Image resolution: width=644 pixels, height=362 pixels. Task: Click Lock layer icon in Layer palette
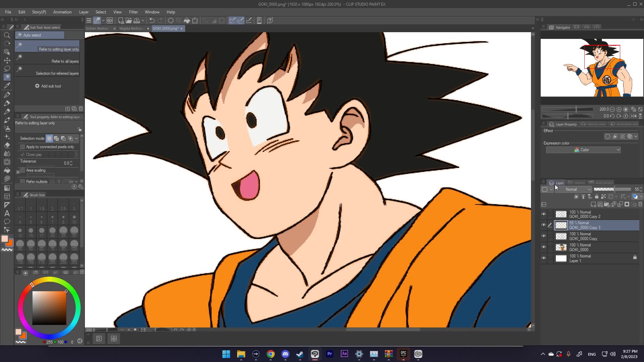pyautogui.click(x=596, y=196)
